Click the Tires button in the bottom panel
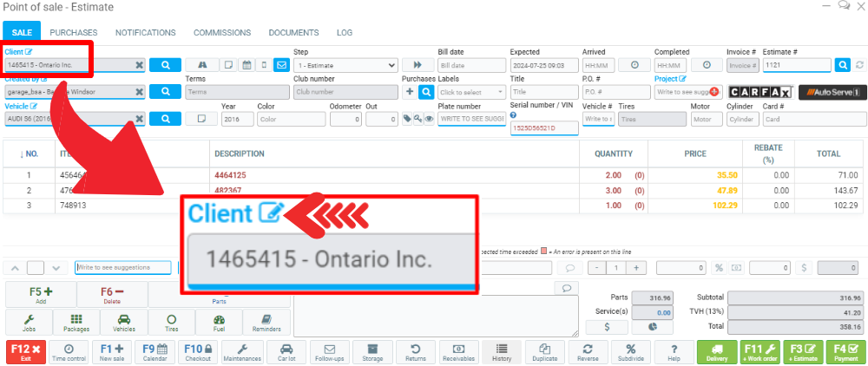 (172, 323)
